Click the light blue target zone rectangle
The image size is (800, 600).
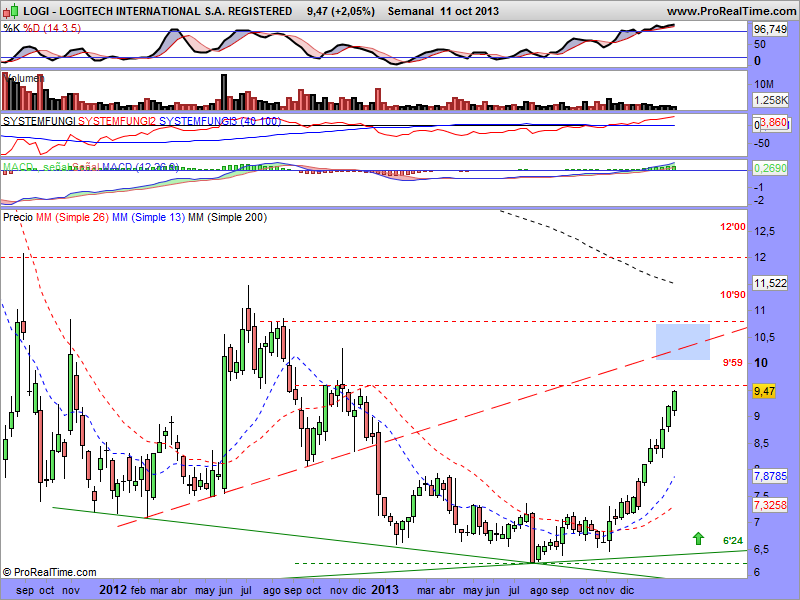(683, 342)
